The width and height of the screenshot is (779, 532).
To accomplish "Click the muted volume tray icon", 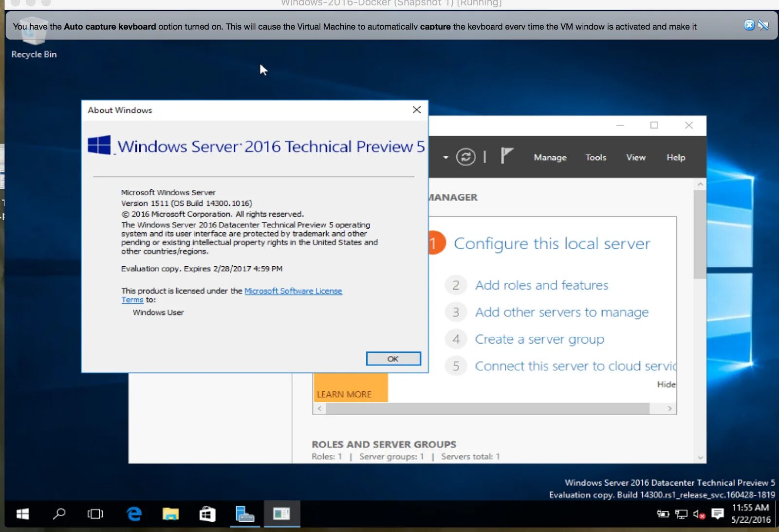I will tap(699, 514).
